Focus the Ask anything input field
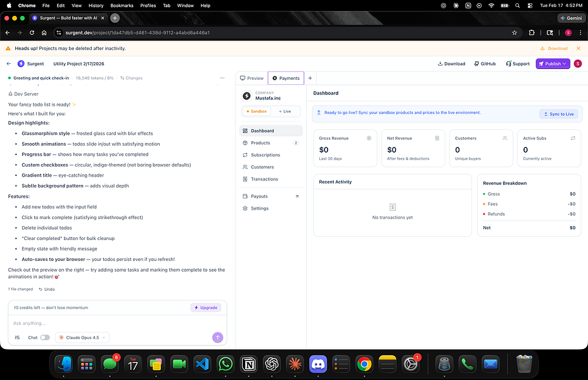 click(x=117, y=323)
